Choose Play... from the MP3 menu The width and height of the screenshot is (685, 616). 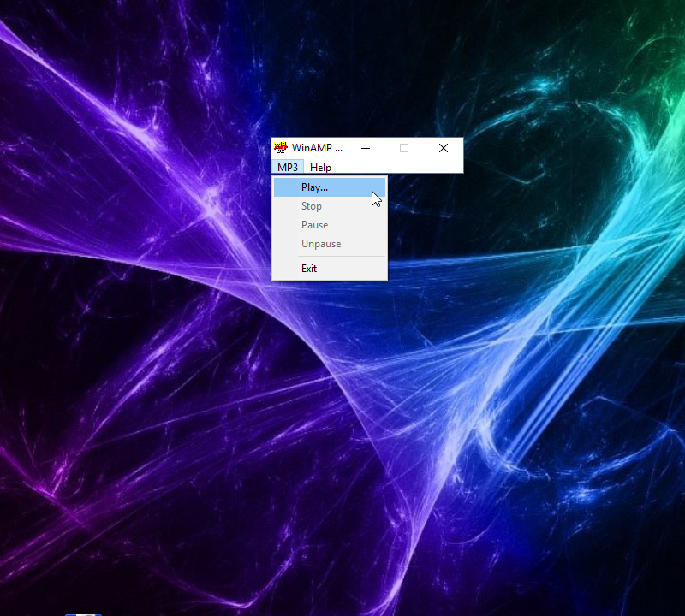pos(330,187)
